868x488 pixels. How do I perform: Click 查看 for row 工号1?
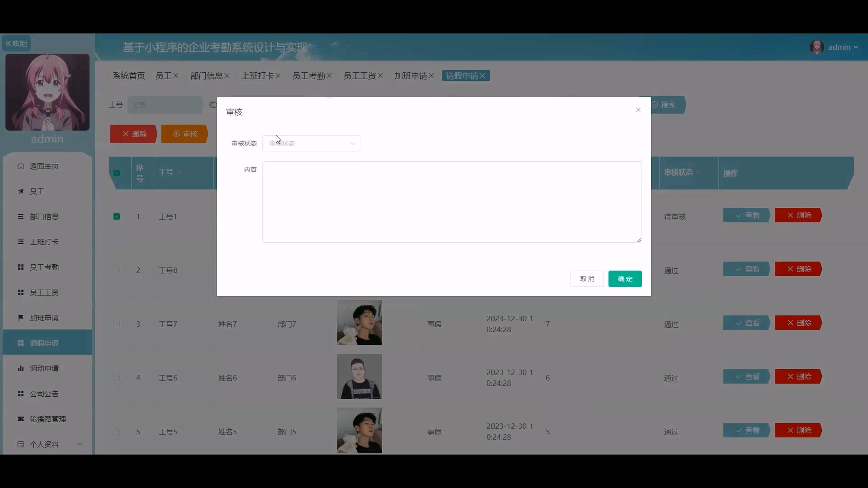[746, 215]
